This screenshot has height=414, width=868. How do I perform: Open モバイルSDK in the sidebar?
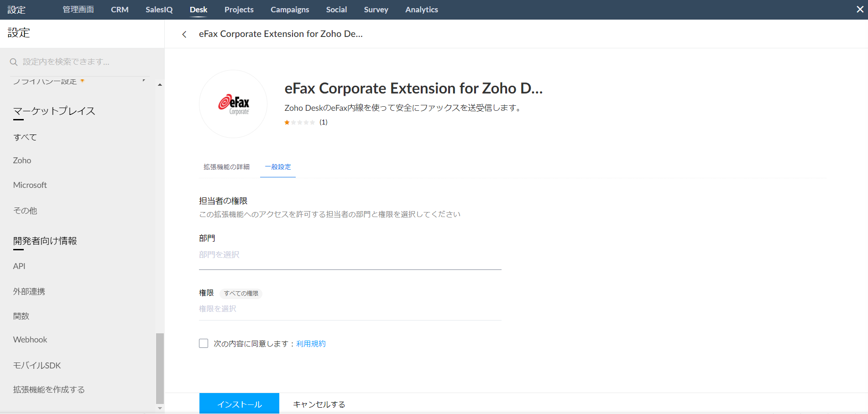pyautogui.click(x=37, y=365)
